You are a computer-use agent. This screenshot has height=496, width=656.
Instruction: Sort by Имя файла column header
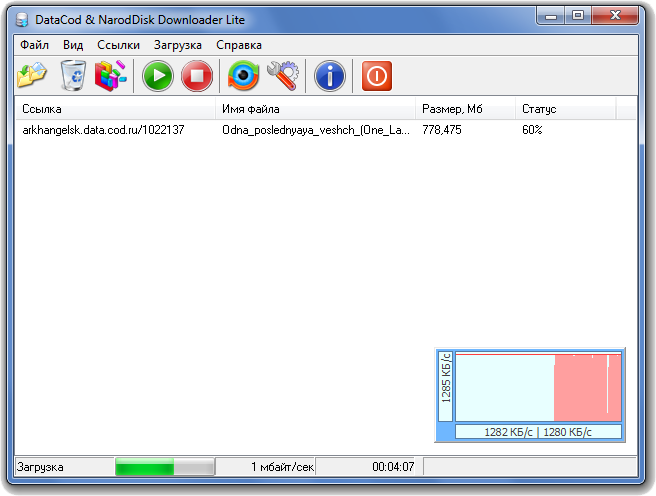(x=315, y=109)
